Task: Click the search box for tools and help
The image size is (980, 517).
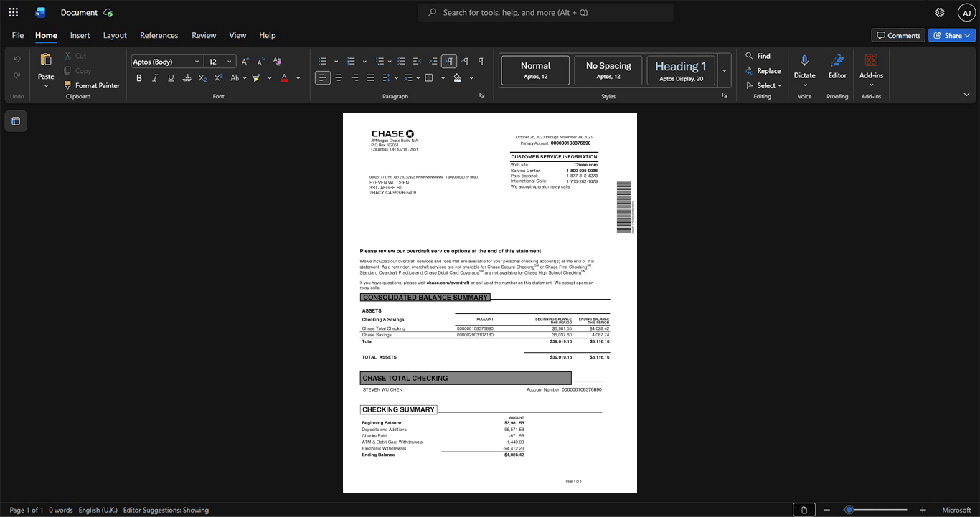Action: click(546, 12)
